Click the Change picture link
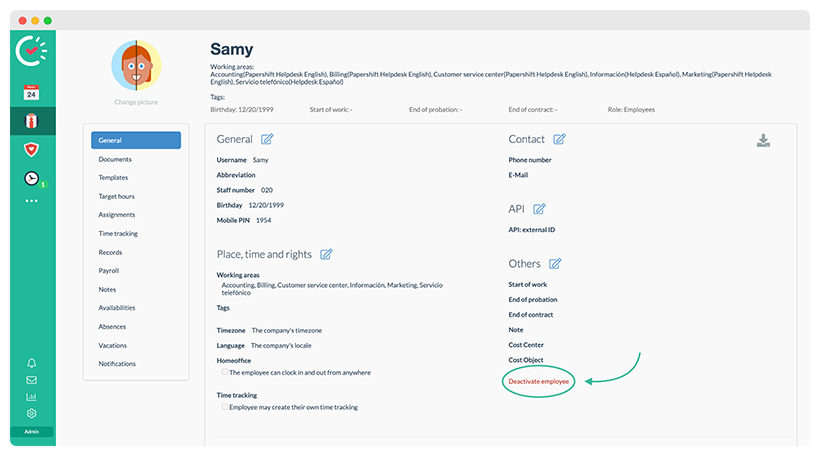This screenshot has width=820, height=456. pos(136,102)
